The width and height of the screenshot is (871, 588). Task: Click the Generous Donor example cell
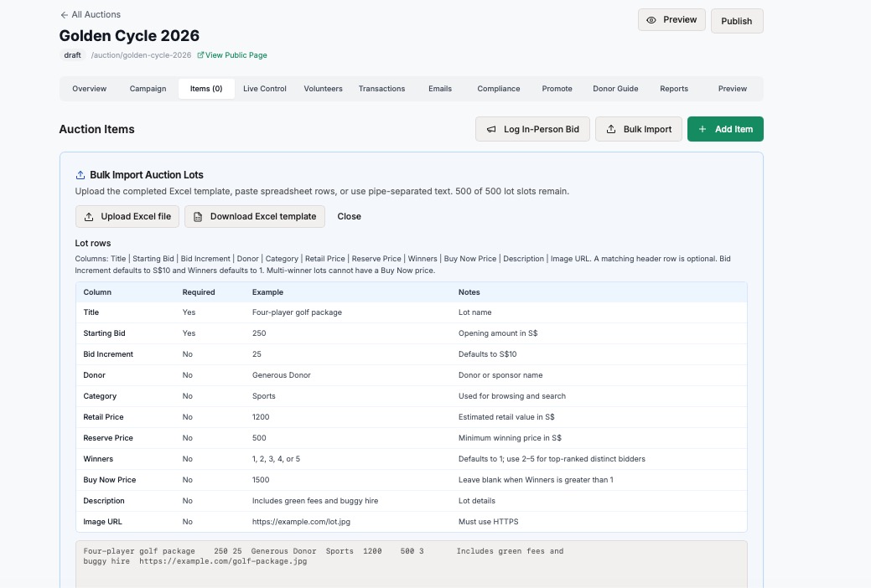(282, 375)
